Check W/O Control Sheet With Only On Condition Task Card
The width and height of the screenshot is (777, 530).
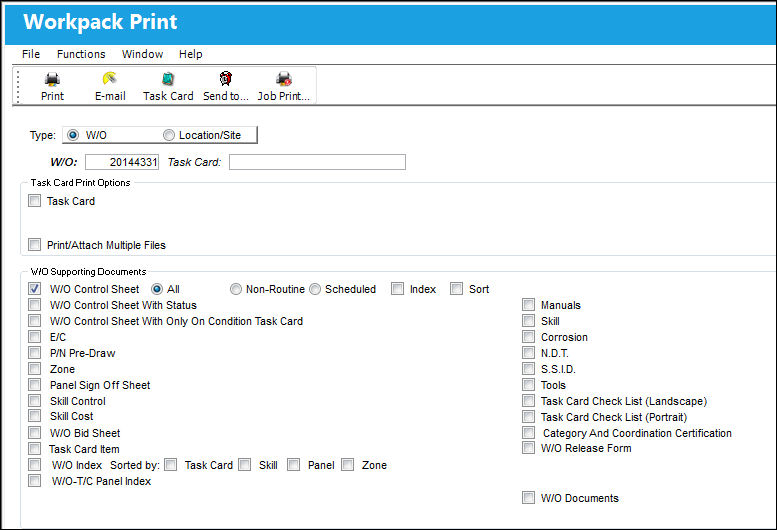(x=34, y=320)
